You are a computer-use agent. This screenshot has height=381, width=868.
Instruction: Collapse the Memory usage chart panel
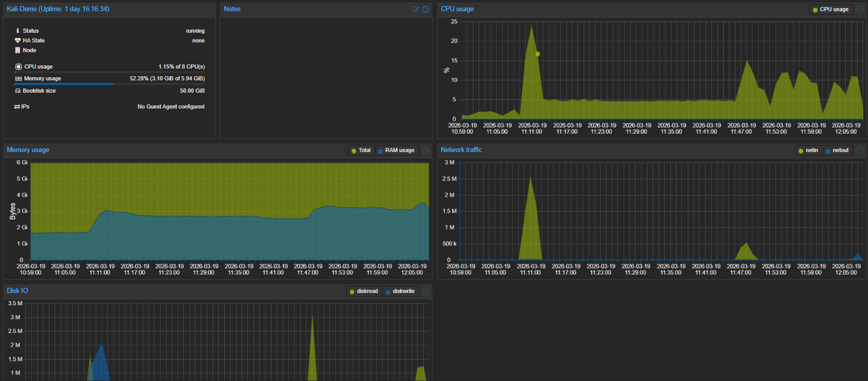[426, 150]
